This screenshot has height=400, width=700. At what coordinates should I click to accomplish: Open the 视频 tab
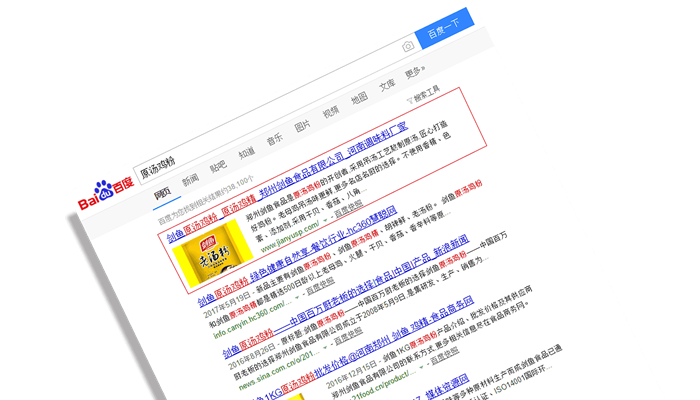point(331,112)
